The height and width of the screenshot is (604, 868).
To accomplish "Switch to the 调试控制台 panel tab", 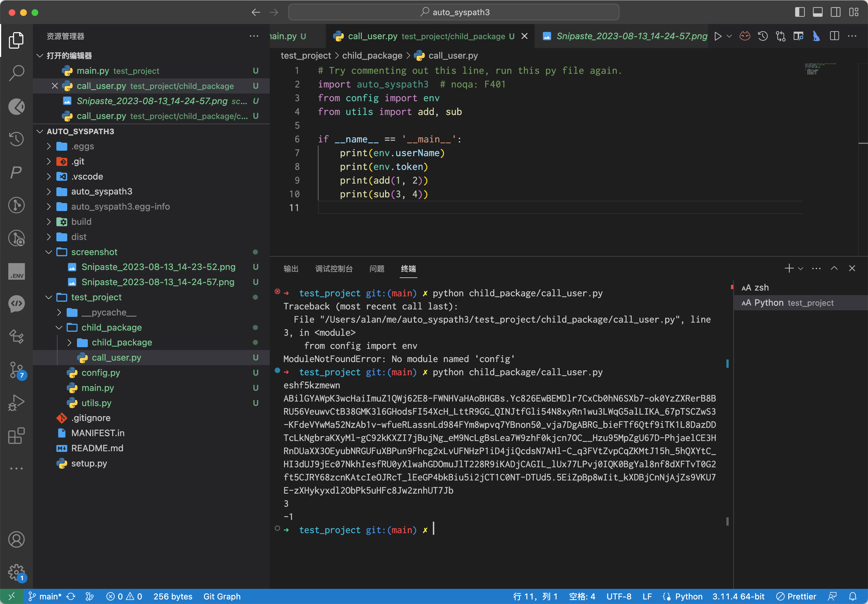I will [334, 268].
